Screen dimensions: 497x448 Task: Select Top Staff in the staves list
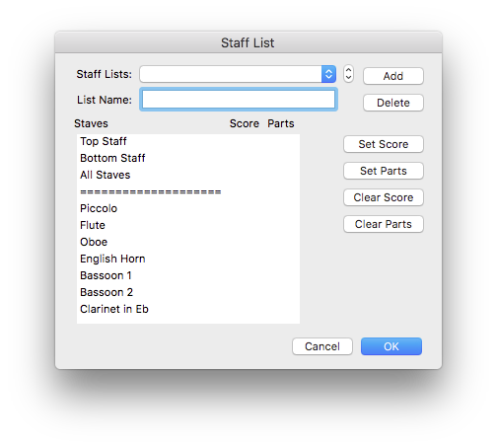click(x=188, y=141)
